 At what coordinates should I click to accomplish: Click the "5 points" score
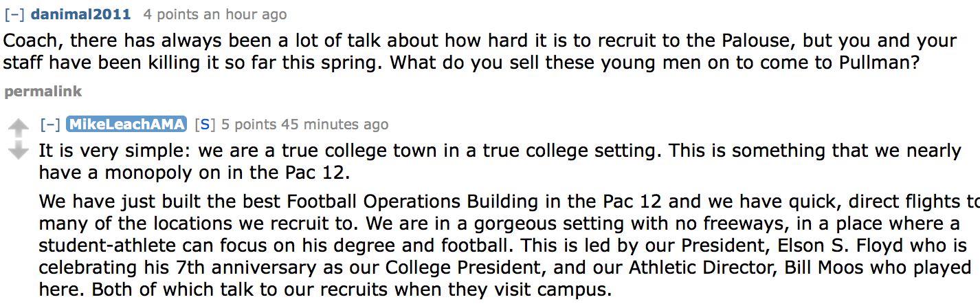[x=249, y=124]
